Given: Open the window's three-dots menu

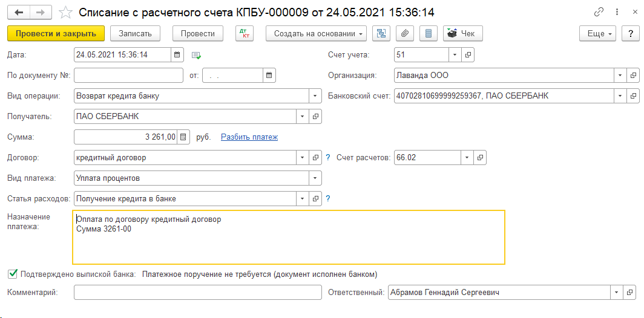Looking at the screenshot, I should click(x=617, y=12).
